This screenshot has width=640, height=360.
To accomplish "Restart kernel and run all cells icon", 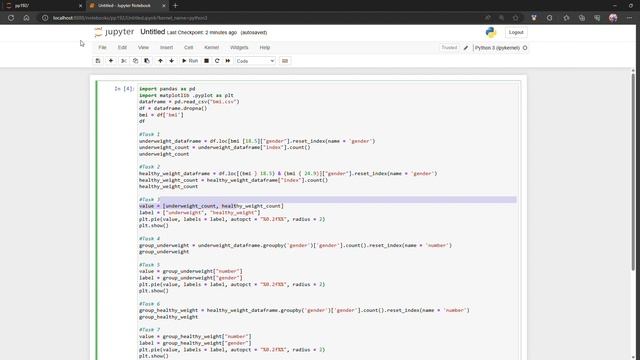I will click(x=228, y=61).
